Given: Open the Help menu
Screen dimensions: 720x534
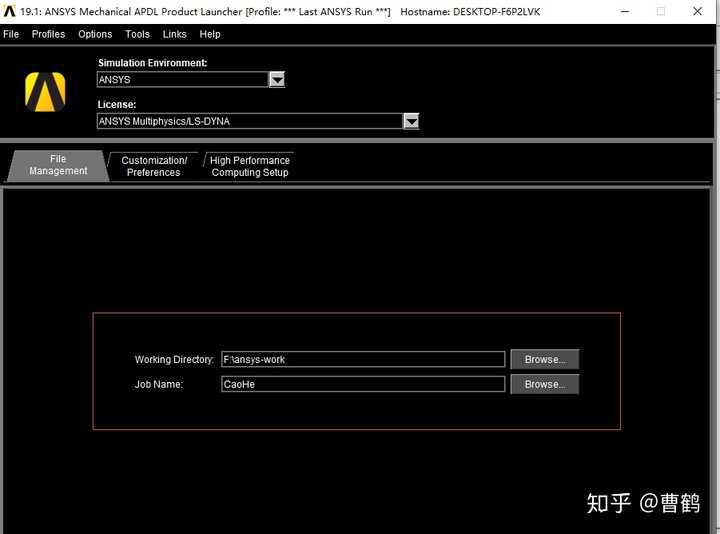Looking at the screenshot, I should coord(210,34).
